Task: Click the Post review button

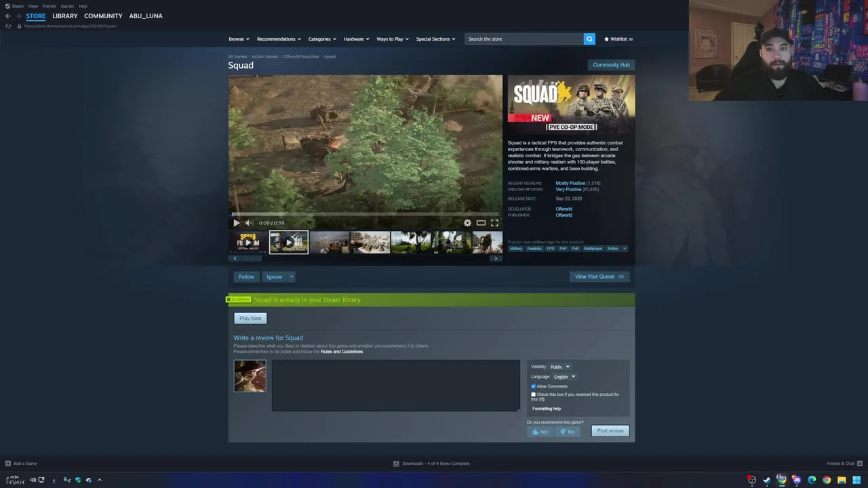Action: [610, 431]
